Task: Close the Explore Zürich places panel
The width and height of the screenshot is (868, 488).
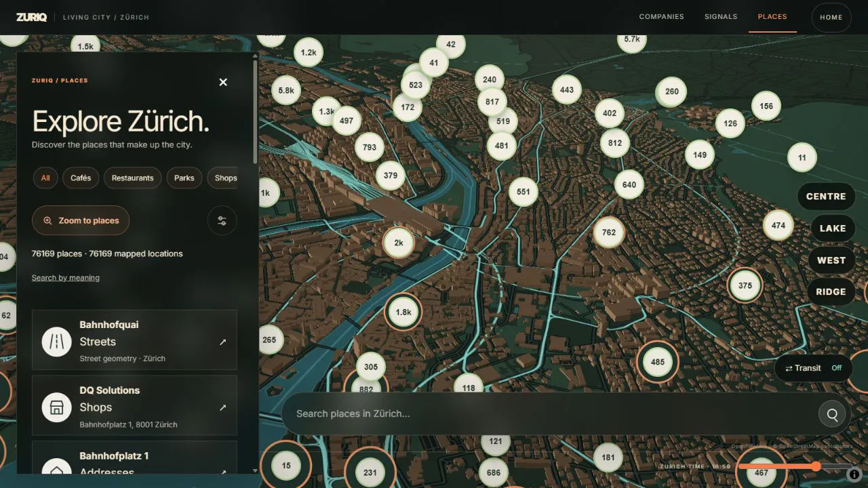Action: coord(223,82)
